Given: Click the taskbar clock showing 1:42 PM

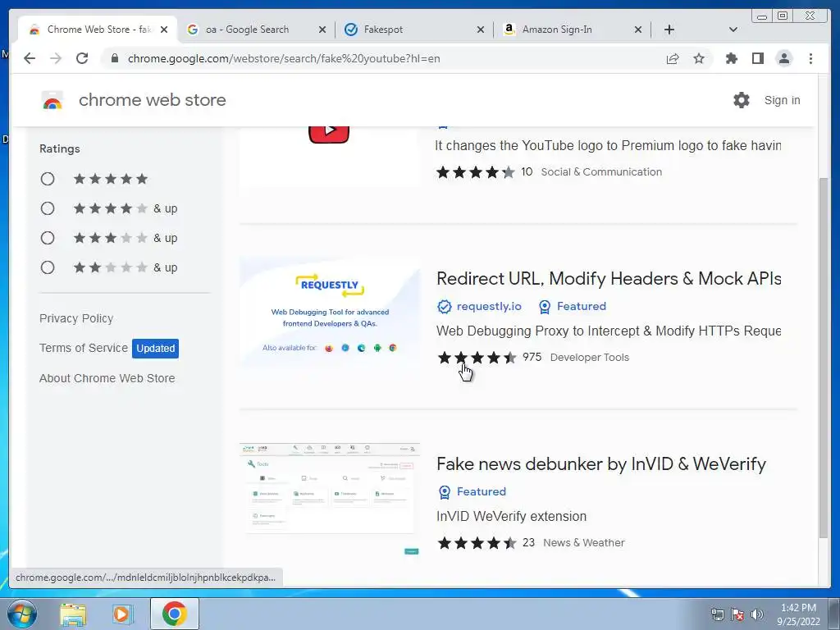Looking at the screenshot, I should point(798,614).
